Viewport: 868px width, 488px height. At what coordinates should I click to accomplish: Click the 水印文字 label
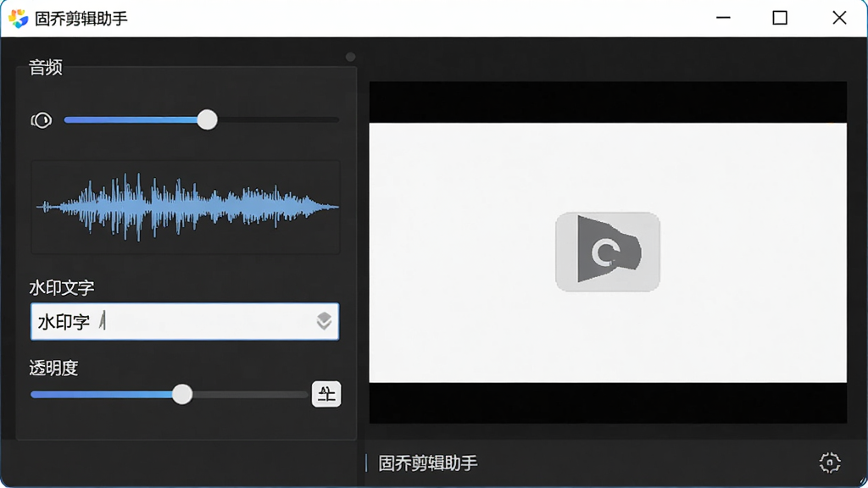point(62,288)
